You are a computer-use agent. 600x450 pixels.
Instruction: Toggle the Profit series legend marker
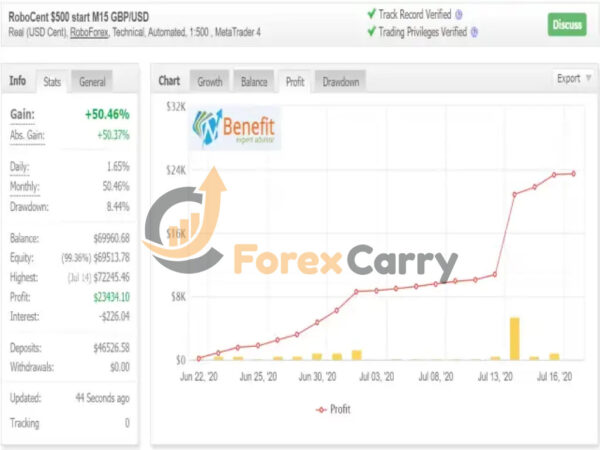(321, 409)
